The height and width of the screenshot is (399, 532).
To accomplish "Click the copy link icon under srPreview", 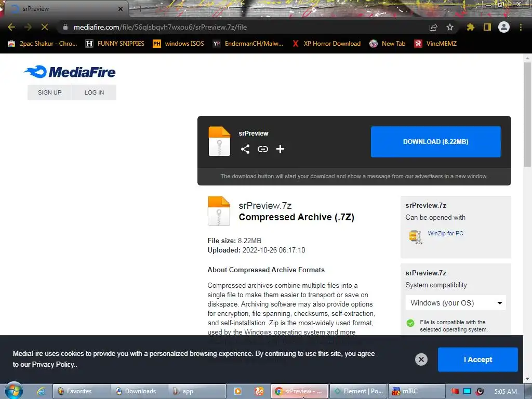I will [262, 149].
